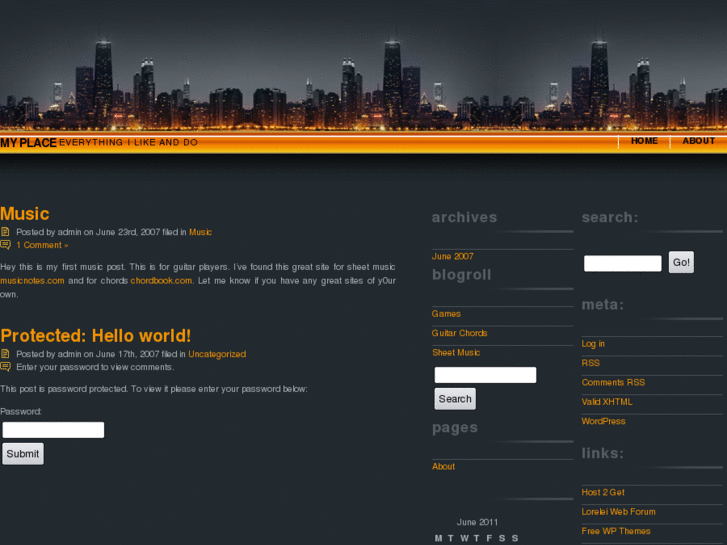The width and height of the screenshot is (727, 545).
Task: Click the MY PLACE site title
Action: [x=28, y=143]
